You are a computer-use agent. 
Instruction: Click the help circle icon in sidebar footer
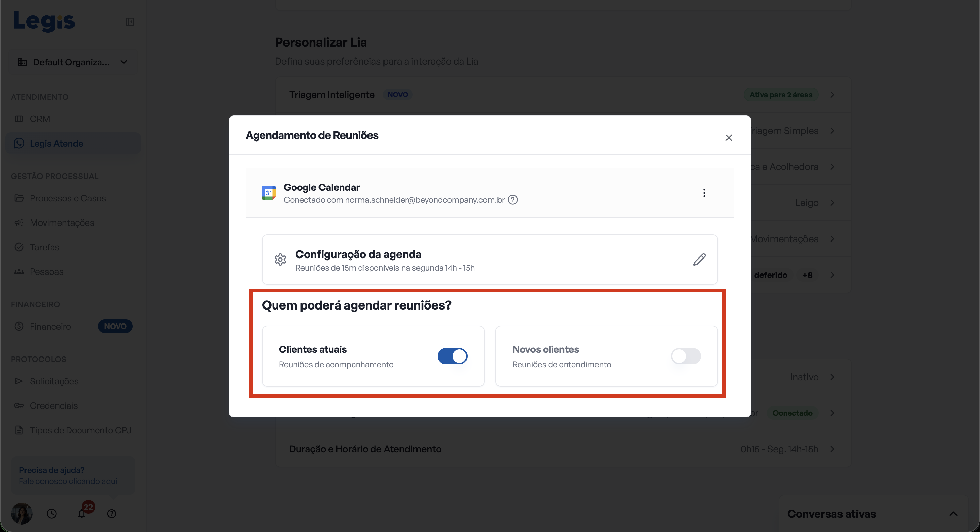112,514
